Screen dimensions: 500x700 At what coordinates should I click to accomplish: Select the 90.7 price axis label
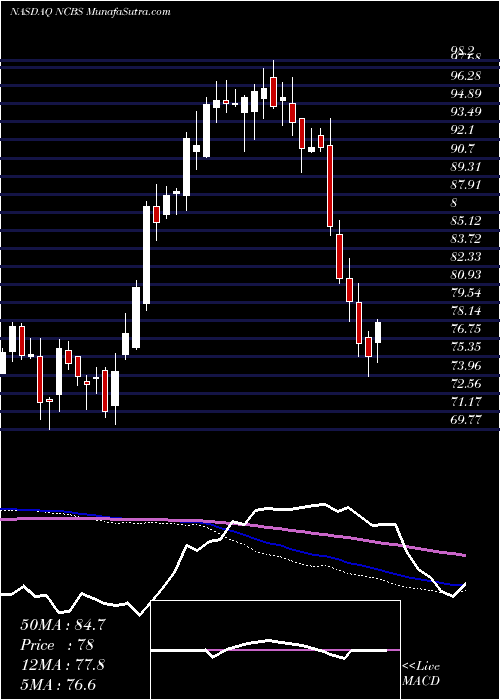462,148
